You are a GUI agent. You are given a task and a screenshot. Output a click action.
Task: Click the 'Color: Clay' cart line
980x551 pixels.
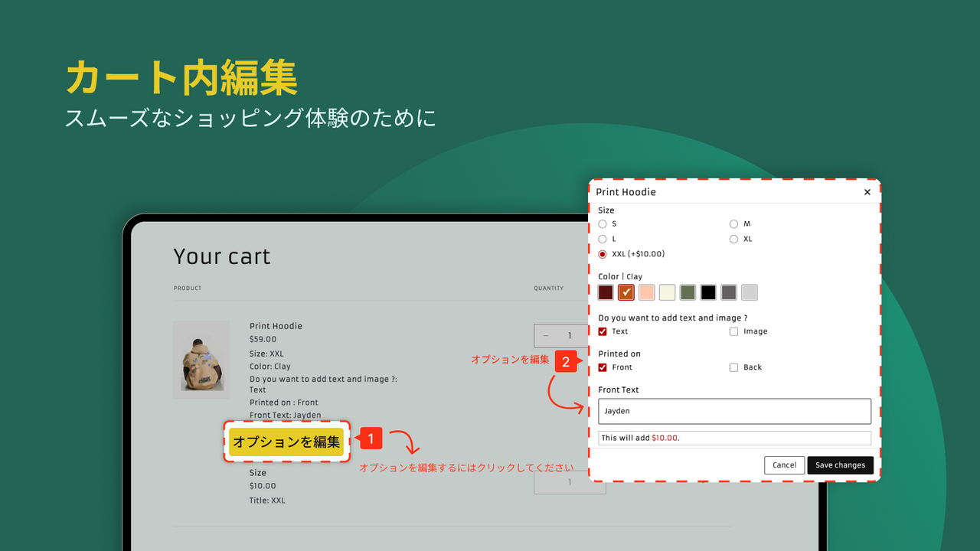pos(270,367)
